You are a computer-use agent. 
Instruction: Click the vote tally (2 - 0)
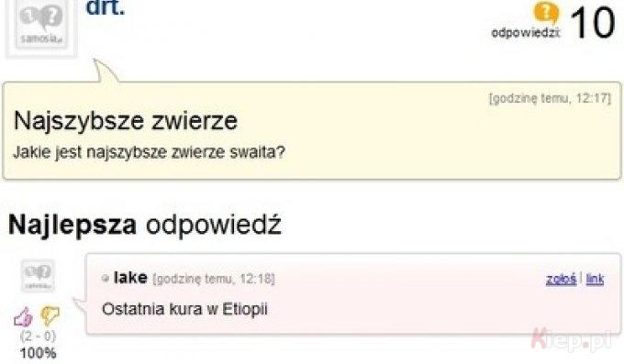pyautogui.click(x=39, y=336)
